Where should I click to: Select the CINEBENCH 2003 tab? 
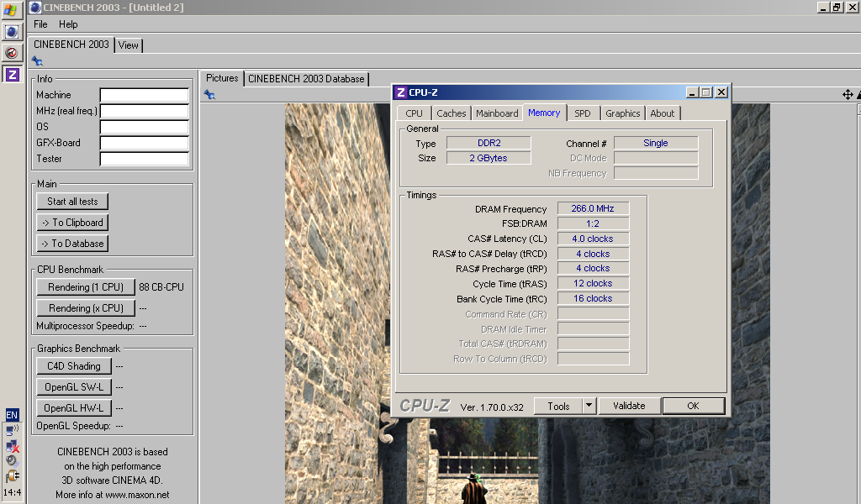(x=71, y=45)
